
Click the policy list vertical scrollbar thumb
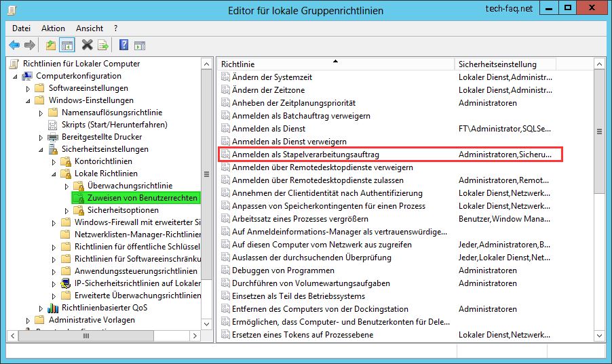pyautogui.click(x=599, y=132)
